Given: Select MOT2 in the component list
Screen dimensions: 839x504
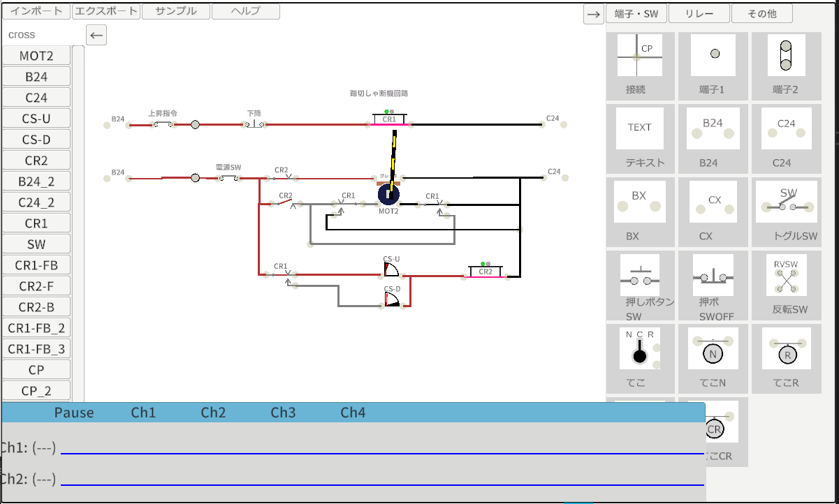Looking at the screenshot, I should 36,56.
